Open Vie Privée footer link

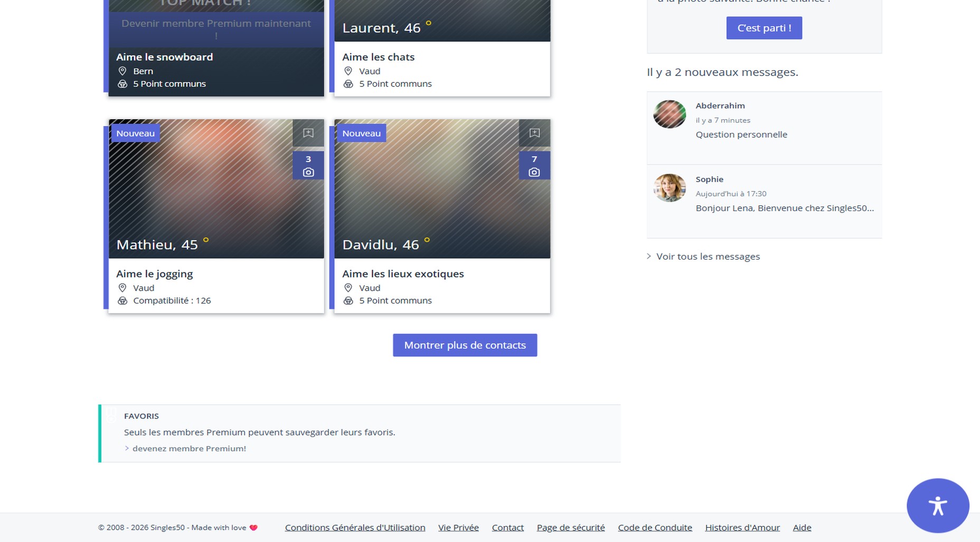[x=458, y=528]
